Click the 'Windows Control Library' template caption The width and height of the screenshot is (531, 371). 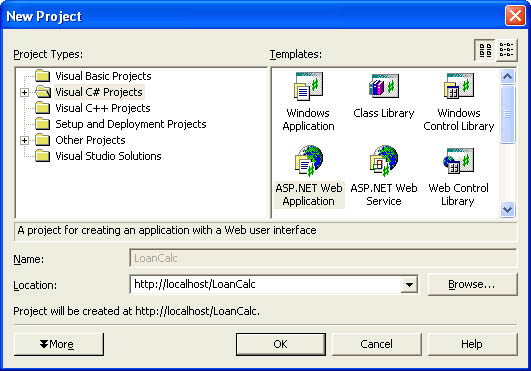[x=459, y=119]
